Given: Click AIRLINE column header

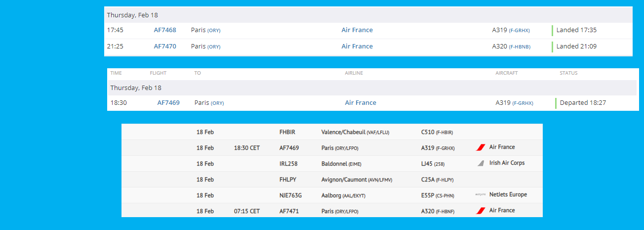Looking at the screenshot, I should 354,73.
